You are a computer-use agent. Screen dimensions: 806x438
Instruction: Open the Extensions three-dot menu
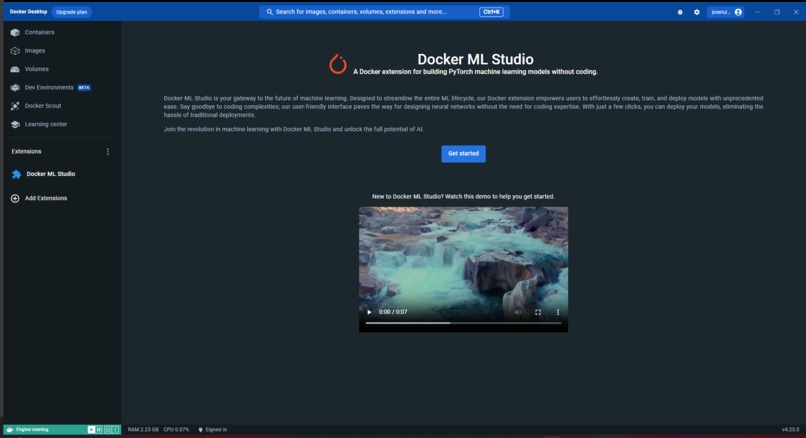(107, 152)
